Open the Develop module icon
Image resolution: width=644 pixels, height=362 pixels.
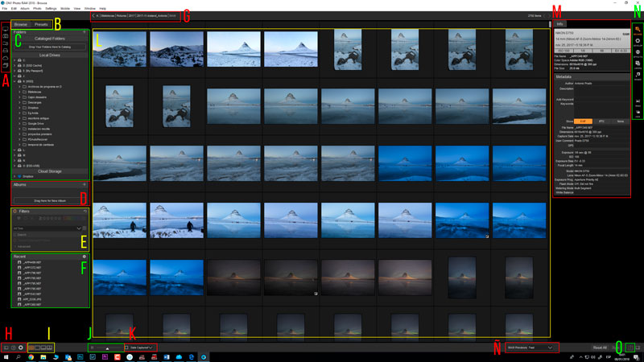coord(638,41)
